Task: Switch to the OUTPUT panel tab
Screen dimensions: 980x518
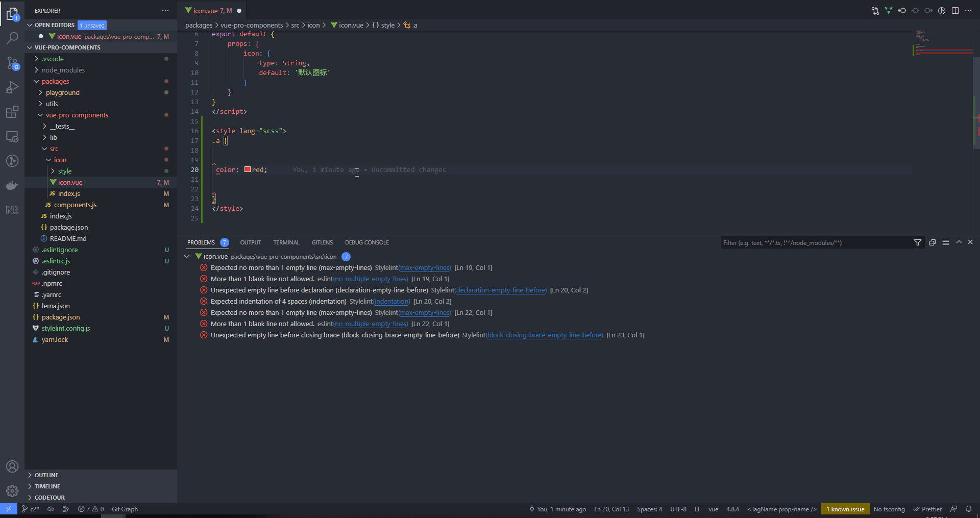Action: click(251, 242)
